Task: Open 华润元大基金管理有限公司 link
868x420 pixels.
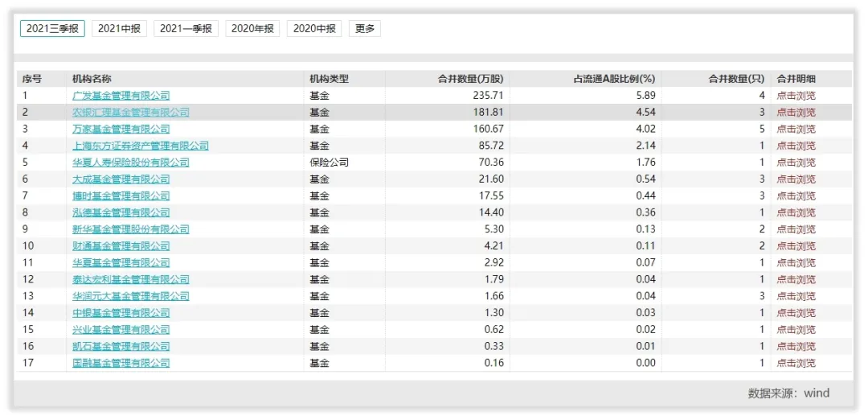Action: coord(131,296)
